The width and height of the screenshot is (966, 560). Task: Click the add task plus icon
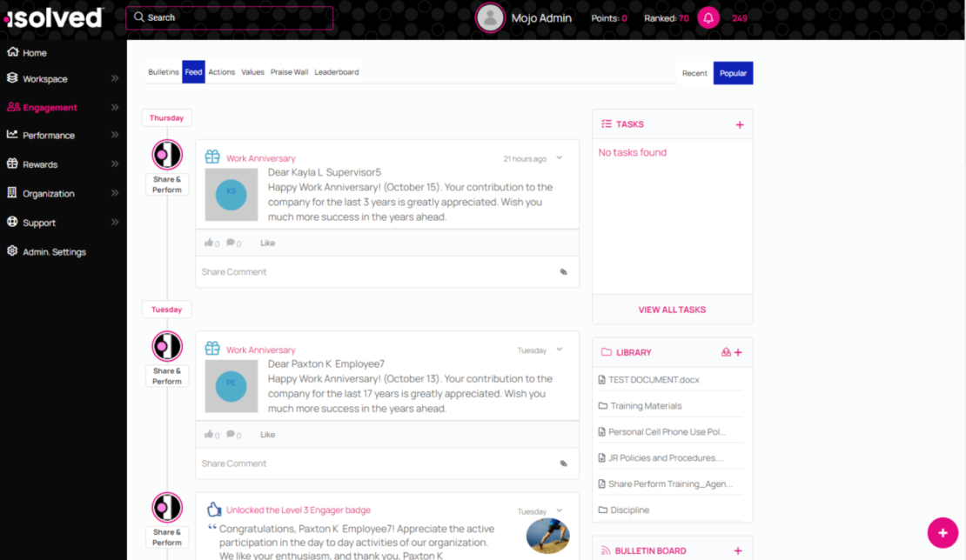pyautogui.click(x=741, y=123)
